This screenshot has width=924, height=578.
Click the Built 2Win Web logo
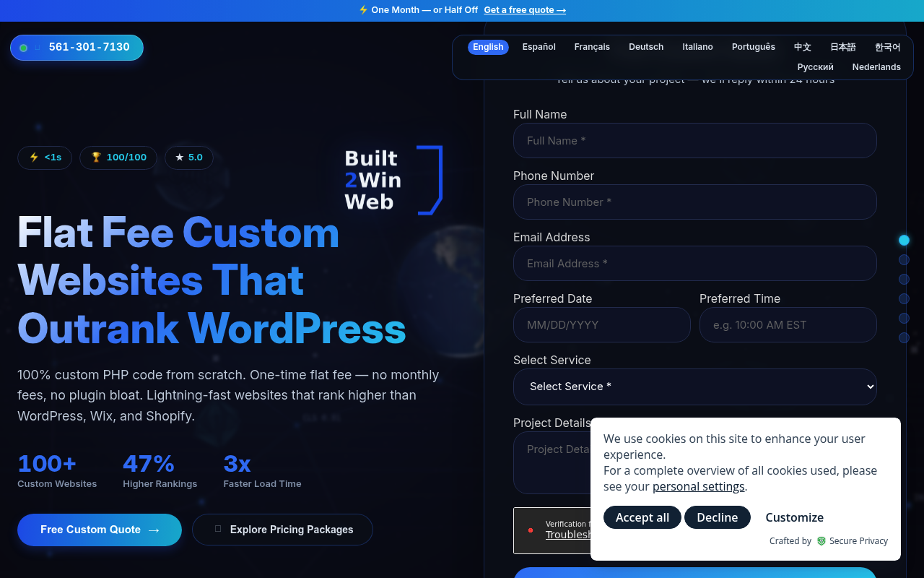(393, 181)
